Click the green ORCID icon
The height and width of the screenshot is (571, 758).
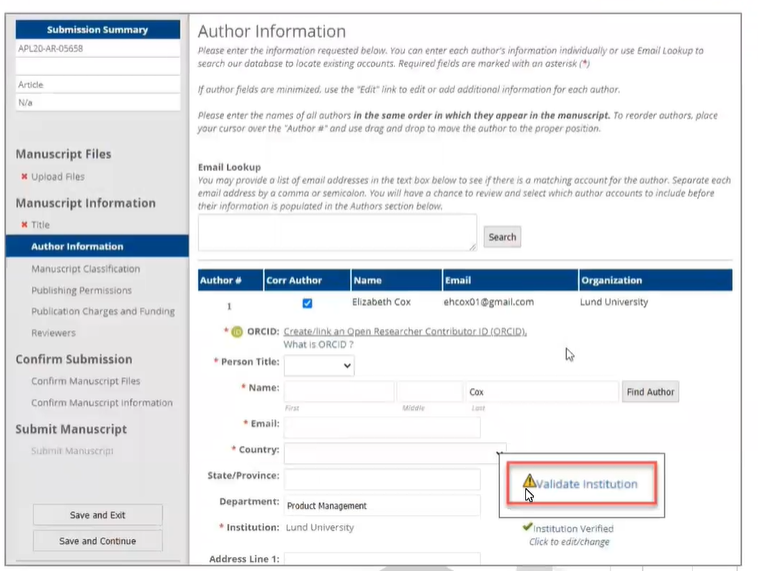tap(237, 332)
